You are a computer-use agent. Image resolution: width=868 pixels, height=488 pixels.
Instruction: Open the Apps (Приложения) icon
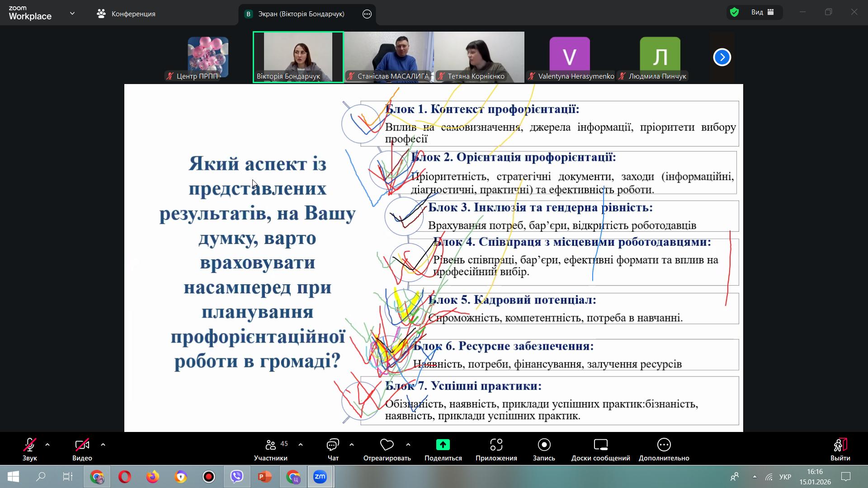click(x=496, y=445)
